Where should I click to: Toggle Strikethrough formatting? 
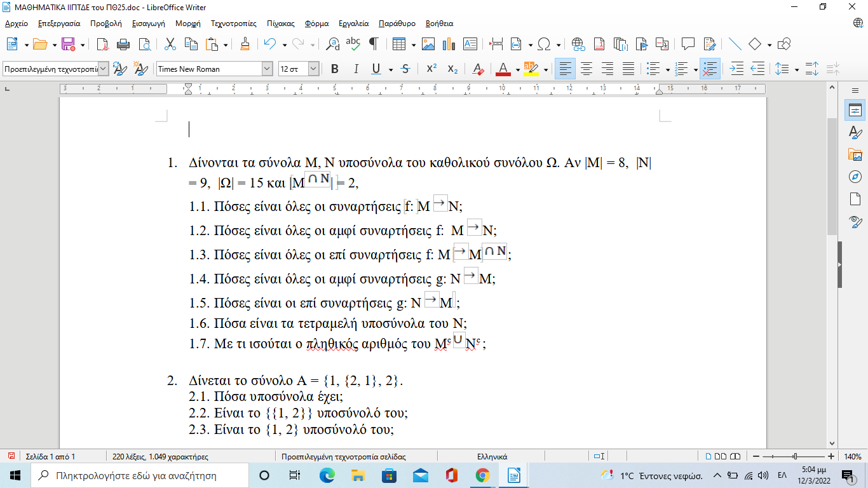tap(405, 69)
